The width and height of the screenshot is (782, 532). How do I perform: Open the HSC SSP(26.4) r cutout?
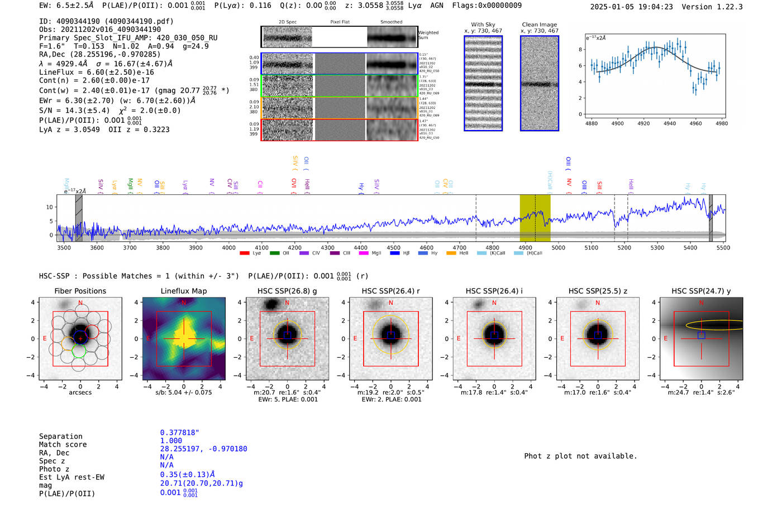click(391, 339)
